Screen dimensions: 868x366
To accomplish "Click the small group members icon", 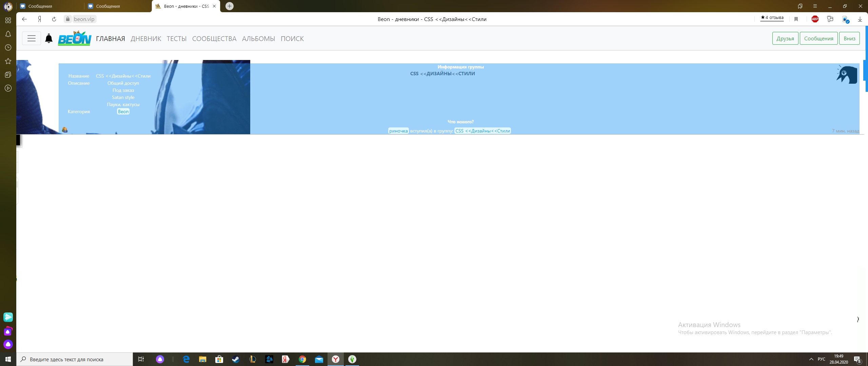I will pyautogui.click(x=65, y=130).
